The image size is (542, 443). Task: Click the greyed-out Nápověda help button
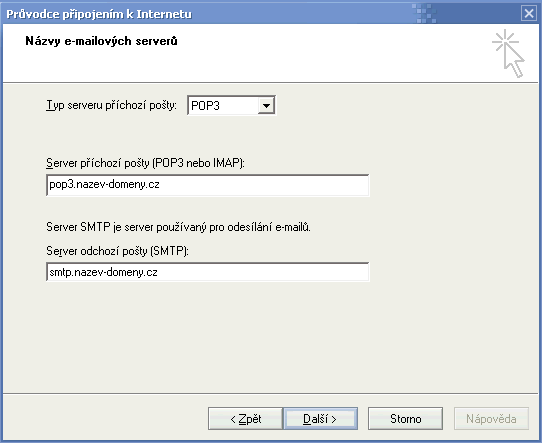tap(491, 419)
